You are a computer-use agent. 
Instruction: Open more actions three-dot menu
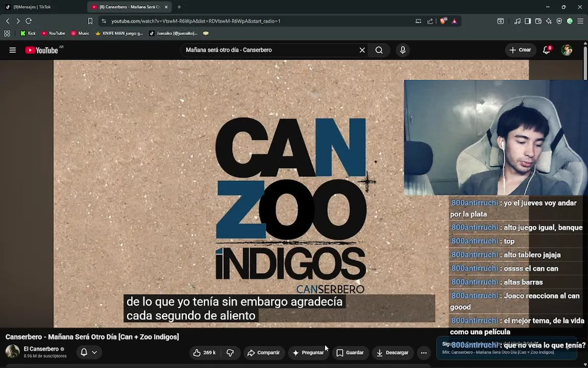(x=424, y=353)
